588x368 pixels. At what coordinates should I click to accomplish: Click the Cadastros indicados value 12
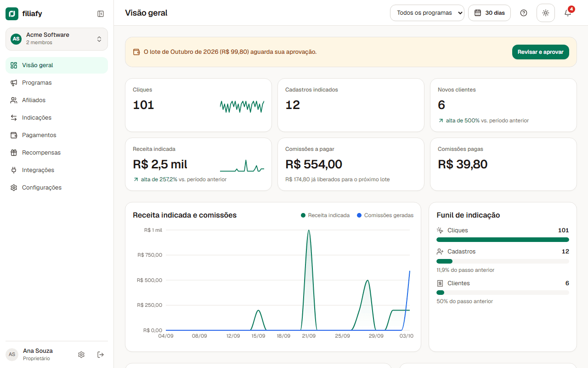click(293, 105)
